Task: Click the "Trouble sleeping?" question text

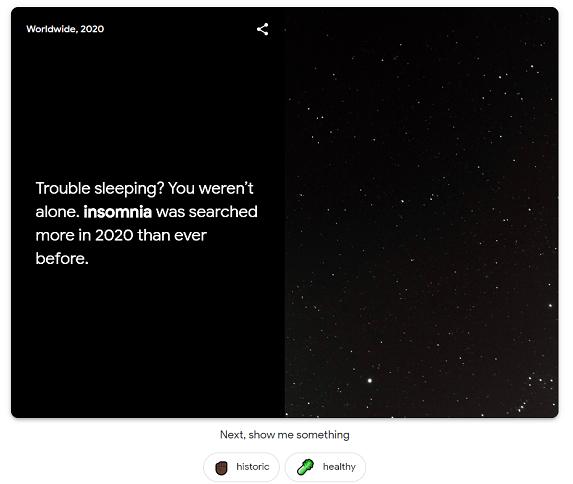Action: (99, 189)
